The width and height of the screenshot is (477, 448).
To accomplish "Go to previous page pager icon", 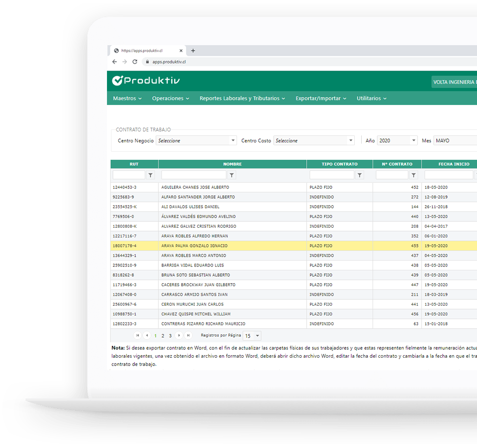I will (147, 336).
